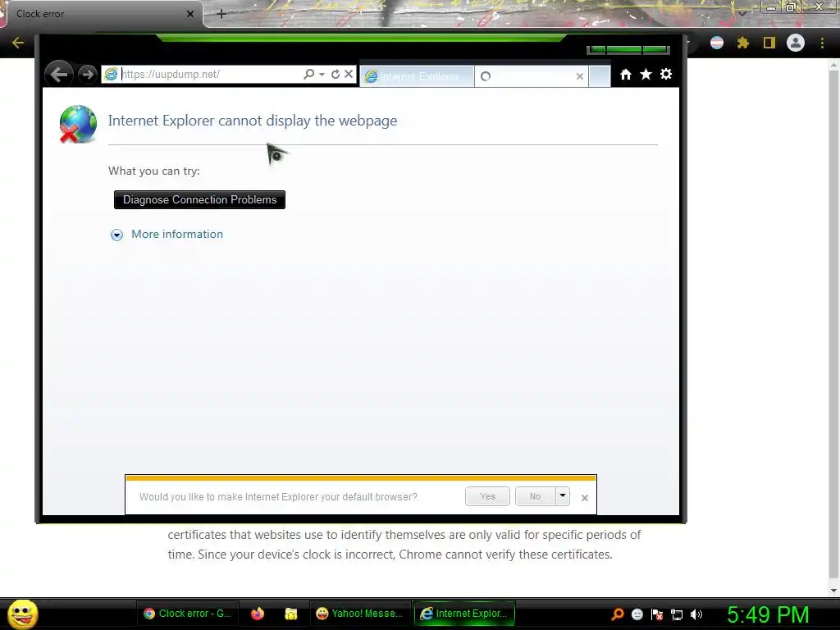Close the Chrome 'Clock error' tab
This screenshot has width=840, height=630.
pyautogui.click(x=190, y=14)
